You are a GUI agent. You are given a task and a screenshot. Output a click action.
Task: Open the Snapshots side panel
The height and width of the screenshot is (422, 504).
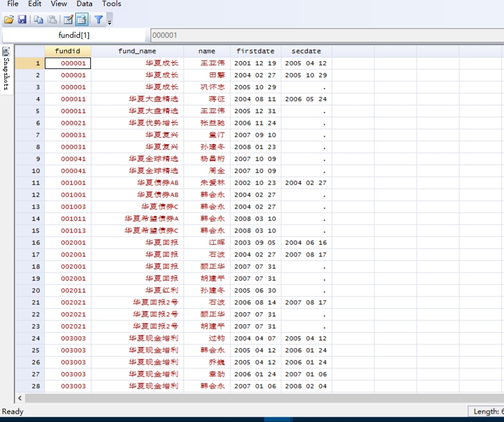6,69
